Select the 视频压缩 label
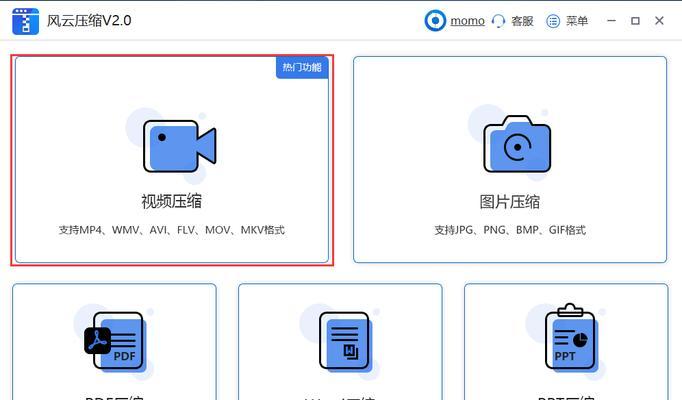Image resolution: width=682 pixels, height=400 pixels. click(171, 201)
